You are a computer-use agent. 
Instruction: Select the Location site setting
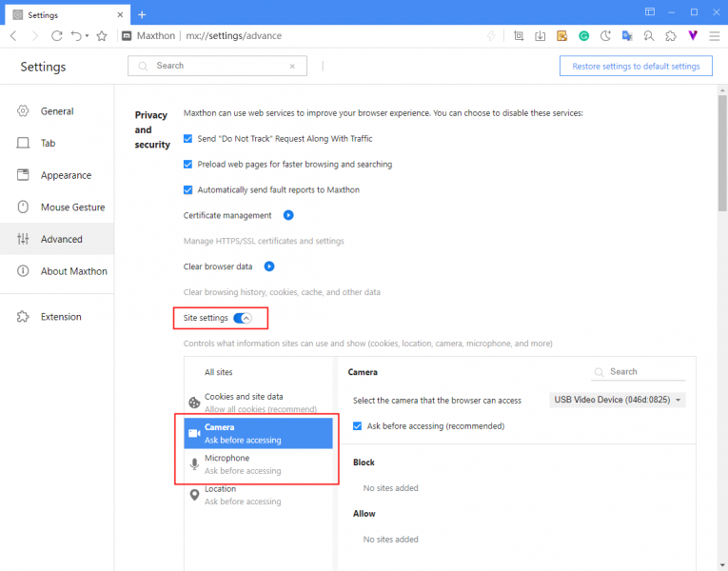coord(259,495)
